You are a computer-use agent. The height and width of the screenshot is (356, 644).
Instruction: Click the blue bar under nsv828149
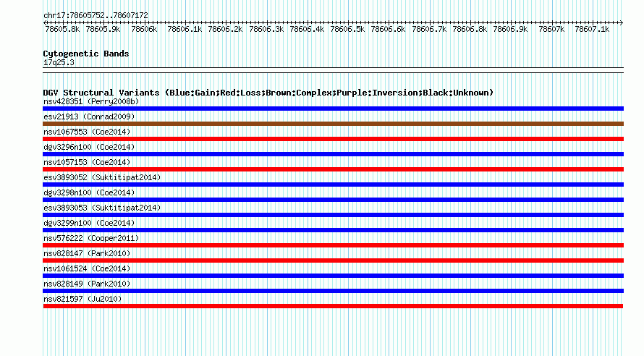point(333,291)
